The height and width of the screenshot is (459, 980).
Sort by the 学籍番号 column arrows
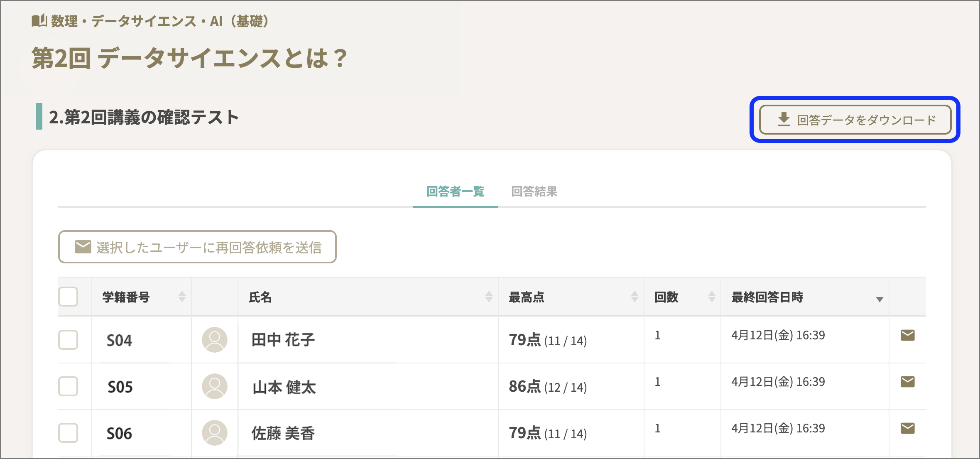[x=182, y=297]
